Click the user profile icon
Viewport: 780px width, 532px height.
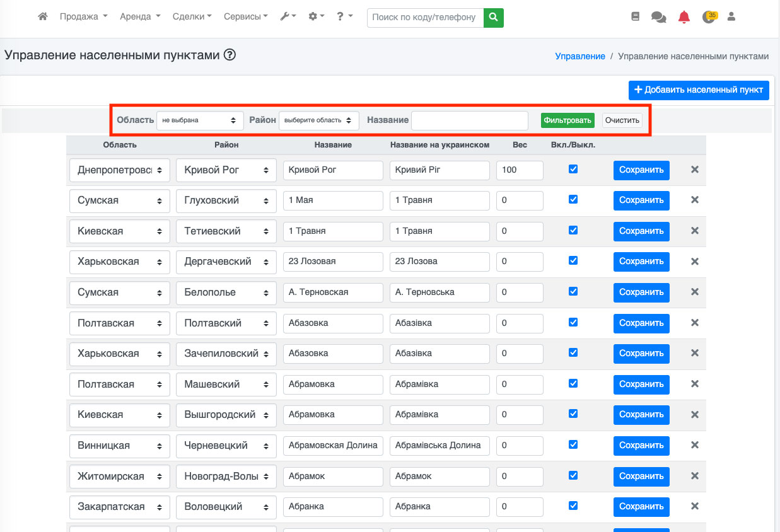[731, 17]
